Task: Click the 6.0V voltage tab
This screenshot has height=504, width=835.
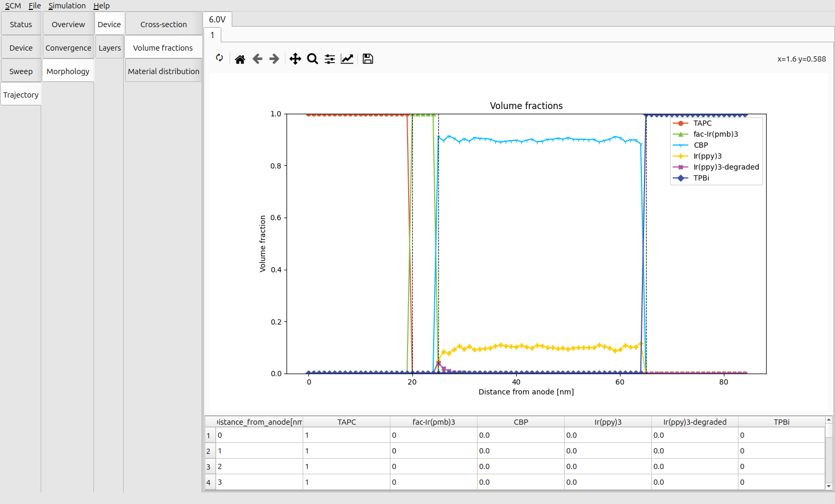Action: coord(217,19)
